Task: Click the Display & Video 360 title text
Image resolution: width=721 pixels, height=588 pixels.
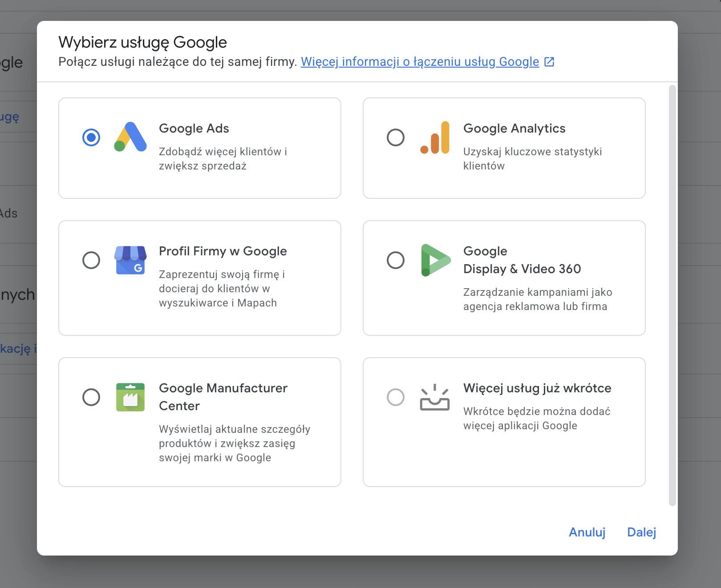Action: click(522, 260)
